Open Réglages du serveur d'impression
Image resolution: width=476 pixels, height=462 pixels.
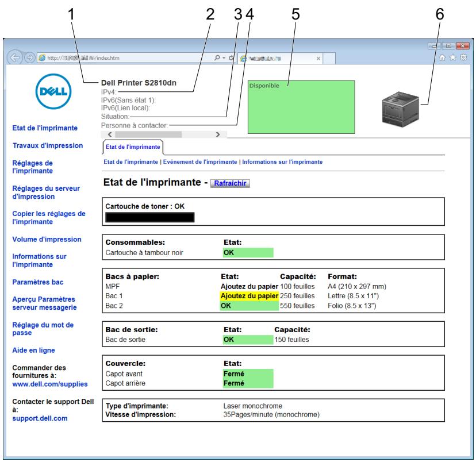(46, 192)
